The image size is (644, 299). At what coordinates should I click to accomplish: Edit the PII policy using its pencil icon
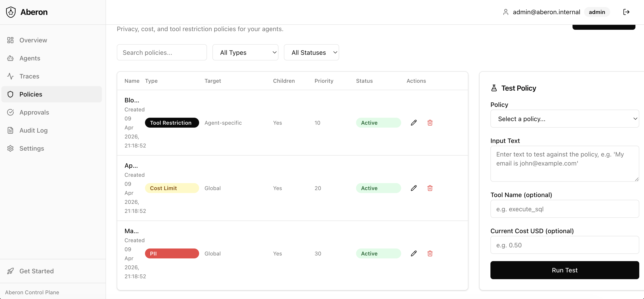point(414,253)
